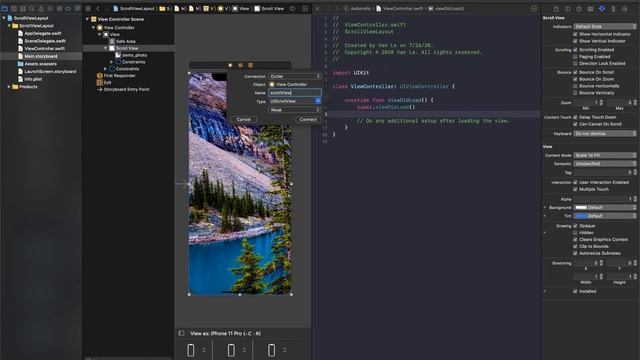The height and width of the screenshot is (360, 640).
Task: Open the Connection Outlet dropdown
Action: click(295, 76)
